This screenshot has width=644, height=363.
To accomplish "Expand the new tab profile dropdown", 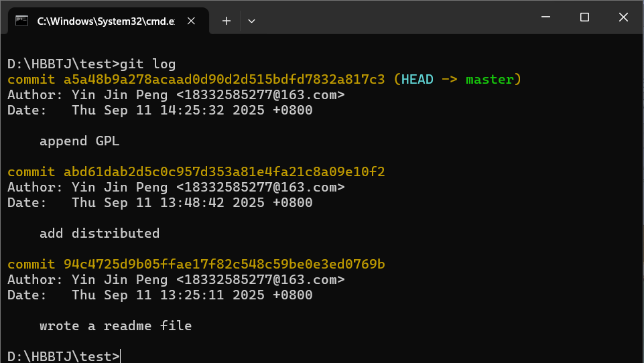I will click(252, 21).
